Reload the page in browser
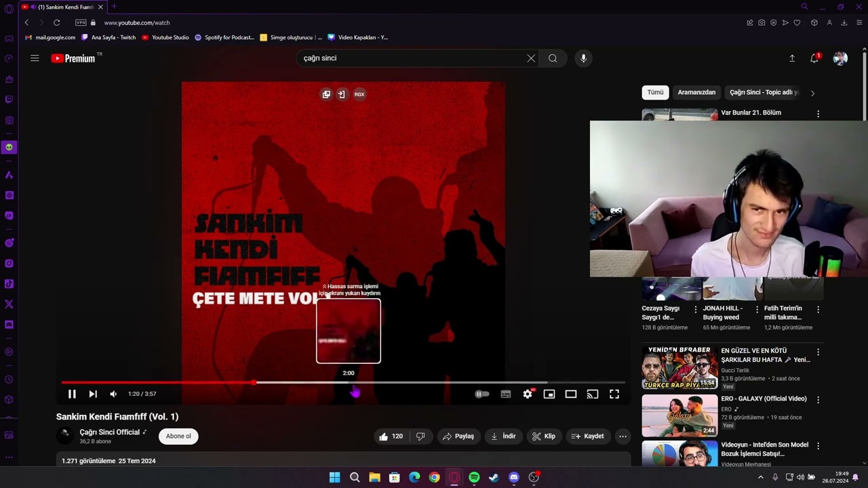 56,22
